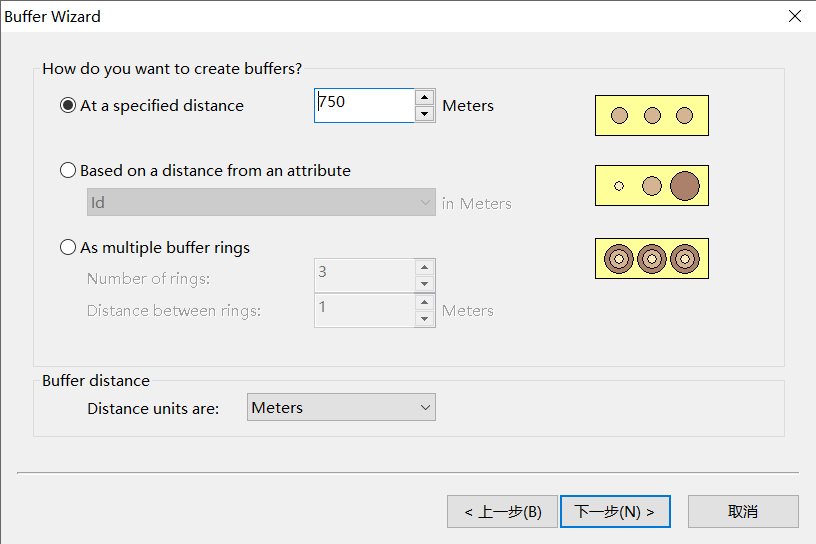Decrease specified distance with down arrow

tap(425, 114)
